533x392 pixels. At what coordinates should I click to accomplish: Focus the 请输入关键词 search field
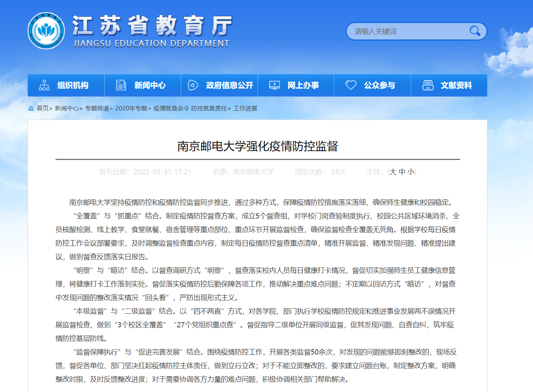click(408, 31)
